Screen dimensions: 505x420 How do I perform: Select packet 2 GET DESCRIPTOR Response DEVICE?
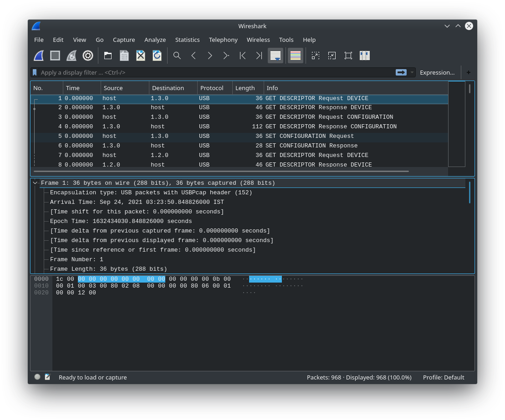240,107
